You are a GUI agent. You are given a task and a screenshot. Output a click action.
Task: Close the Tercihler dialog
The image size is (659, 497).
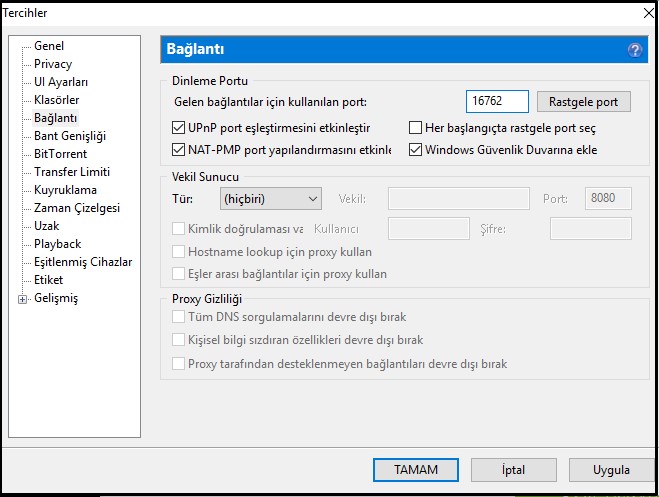click(x=648, y=13)
